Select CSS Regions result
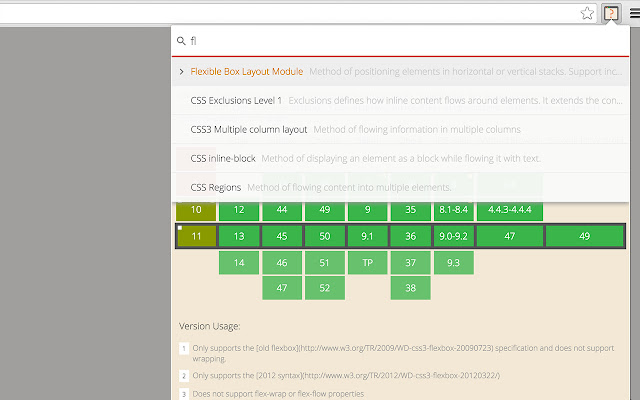Image resolution: width=640 pixels, height=400 pixels. coord(400,187)
